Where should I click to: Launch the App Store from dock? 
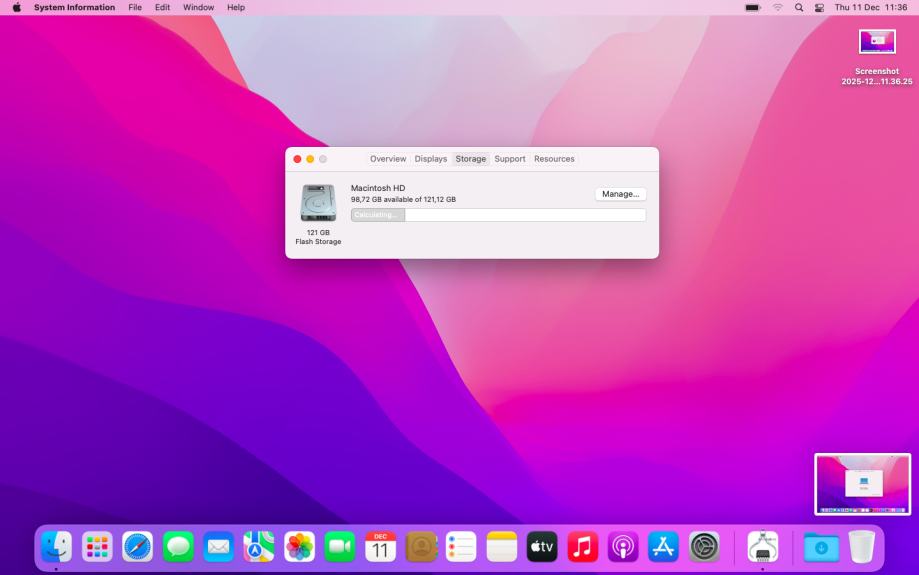coord(663,546)
